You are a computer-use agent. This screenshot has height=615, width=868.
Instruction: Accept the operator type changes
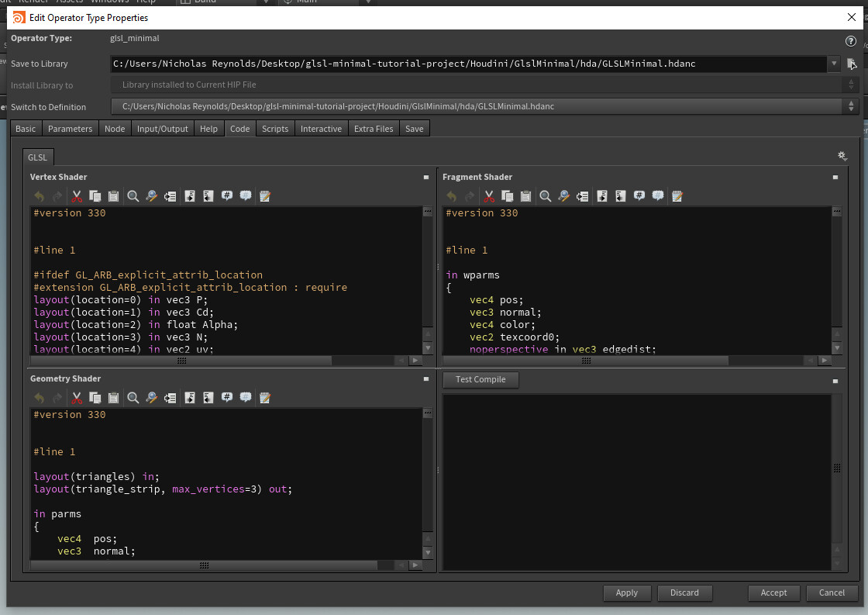(x=773, y=593)
